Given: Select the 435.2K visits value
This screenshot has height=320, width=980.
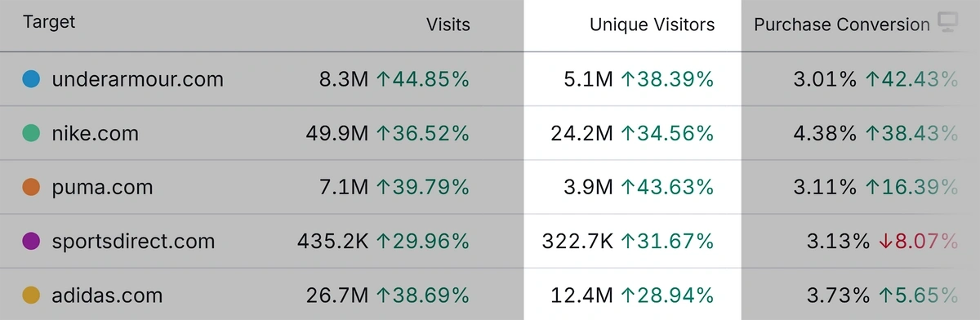Looking at the screenshot, I should tap(333, 241).
